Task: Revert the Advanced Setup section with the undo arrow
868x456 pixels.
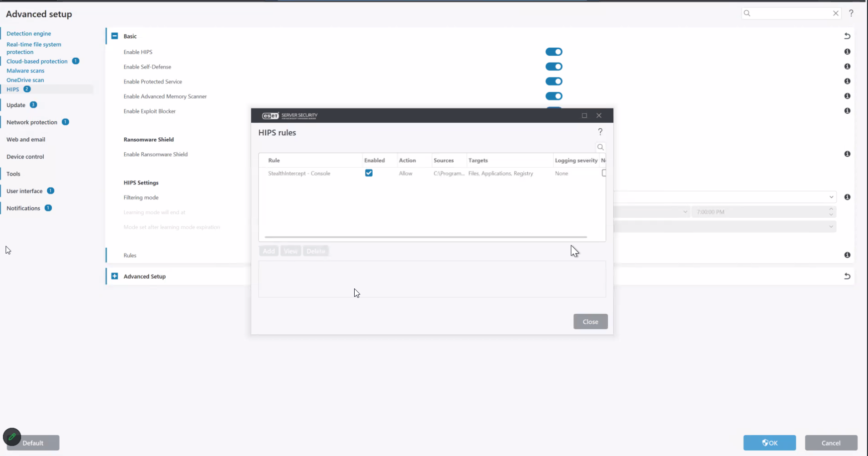Action: pyautogui.click(x=847, y=276)
